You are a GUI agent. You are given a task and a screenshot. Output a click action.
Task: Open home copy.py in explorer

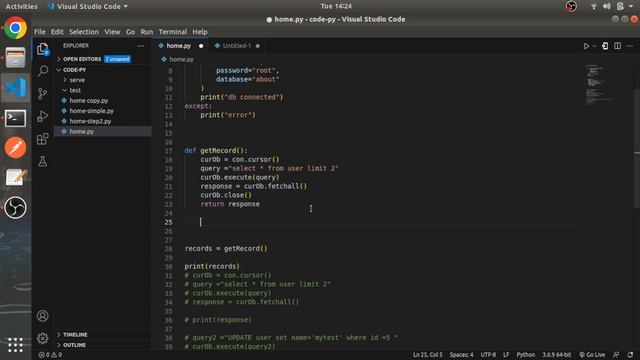coord(89,100)
